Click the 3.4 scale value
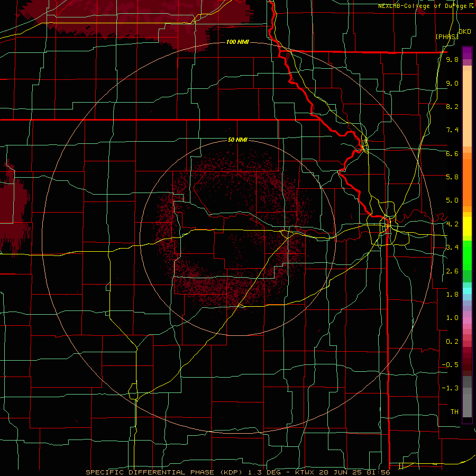The height and width of the screenshot is (476, 476). pos(452,248)
